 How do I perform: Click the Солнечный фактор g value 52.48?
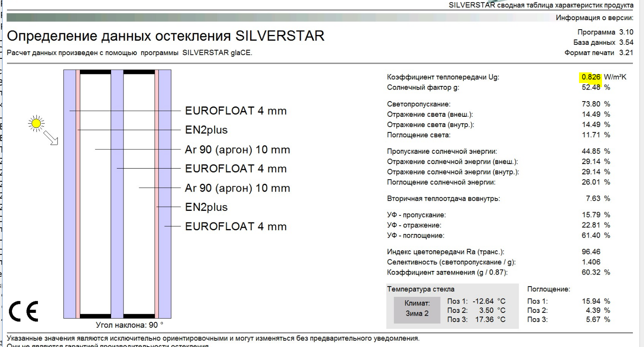(591, 87)
